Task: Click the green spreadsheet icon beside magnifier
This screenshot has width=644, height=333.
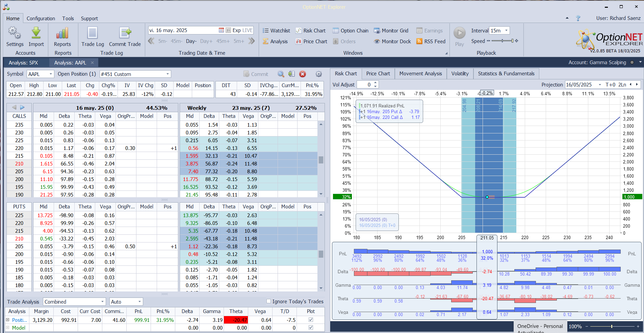Action: click(291, 74)
